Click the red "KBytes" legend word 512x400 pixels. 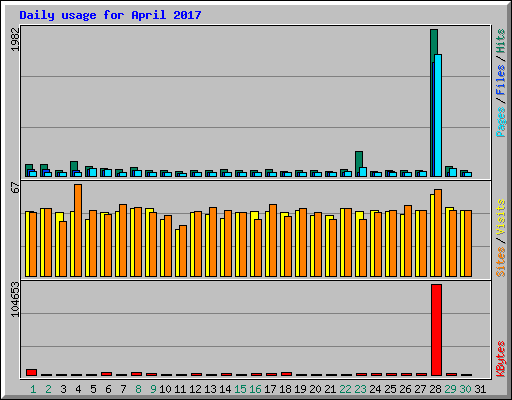[500, 359]
